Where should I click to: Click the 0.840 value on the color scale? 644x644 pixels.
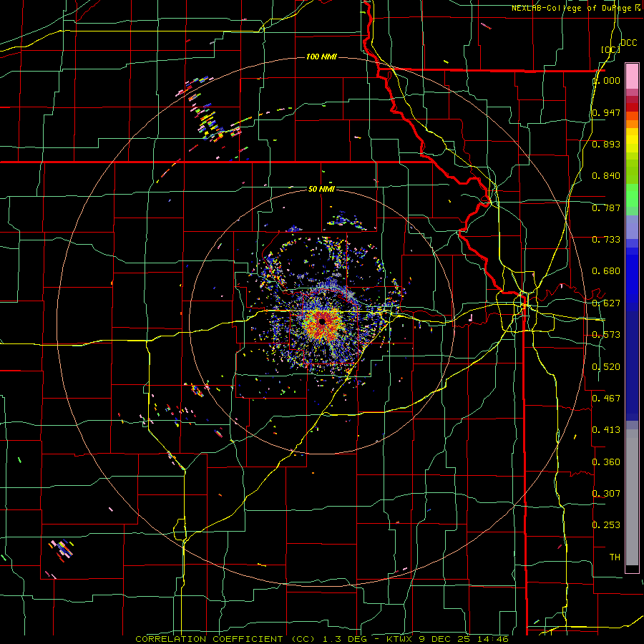click(606, 176)
